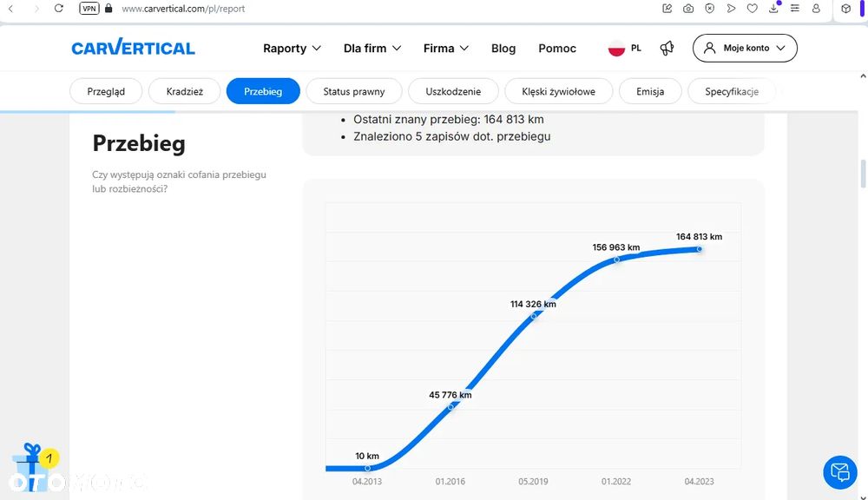Image resolution: width=868 pixels, height=500 pixels.
Task: Expand the Raporty dropdown menu
Action: coord(293,49)
